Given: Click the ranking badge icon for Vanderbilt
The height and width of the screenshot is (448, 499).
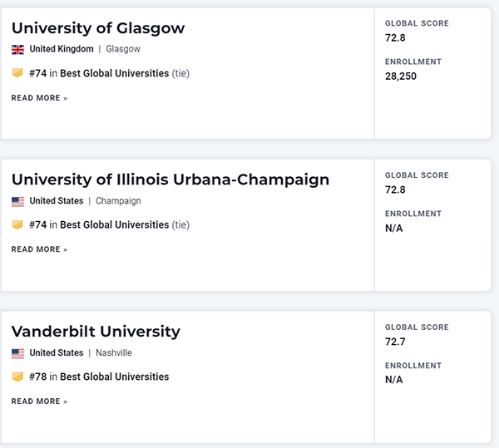Looking at the screenshot, I should pos(17,377).
